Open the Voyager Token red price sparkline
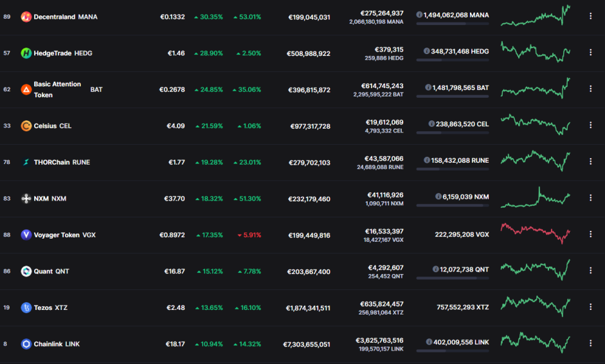 pos(536,233)
